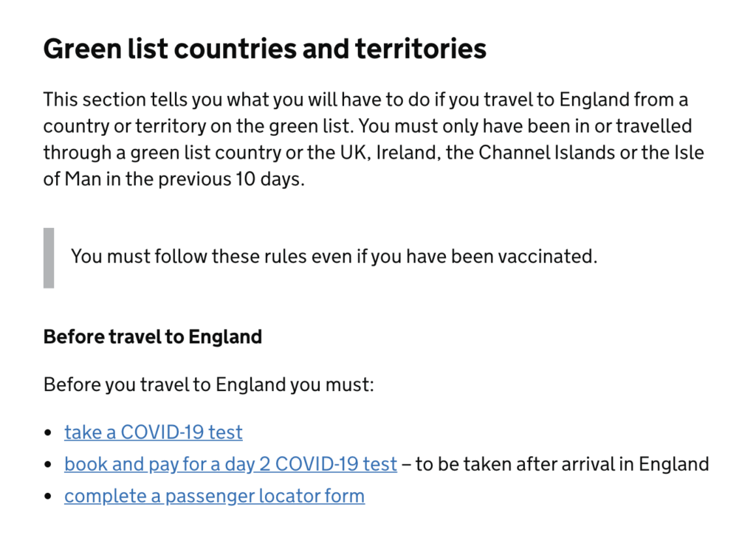The image size is (756, 549).
Task: Open the 'take a COVID-19 test' link
Action: click(153, 432)
